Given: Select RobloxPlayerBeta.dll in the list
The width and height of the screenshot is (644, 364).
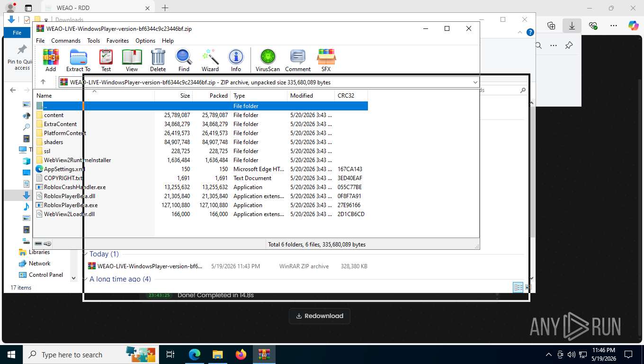Looking at the screenshot, I should click(x=201, y=196).
